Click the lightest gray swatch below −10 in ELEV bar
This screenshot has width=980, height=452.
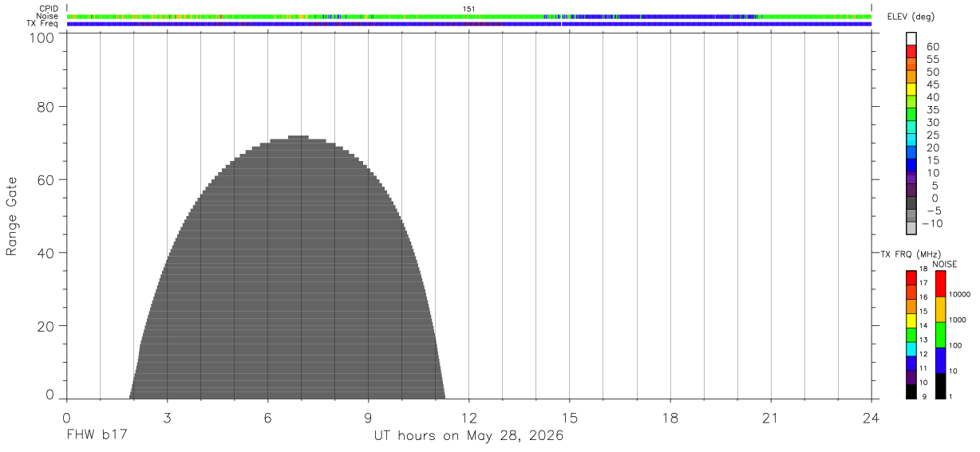[x=911, y=229]
